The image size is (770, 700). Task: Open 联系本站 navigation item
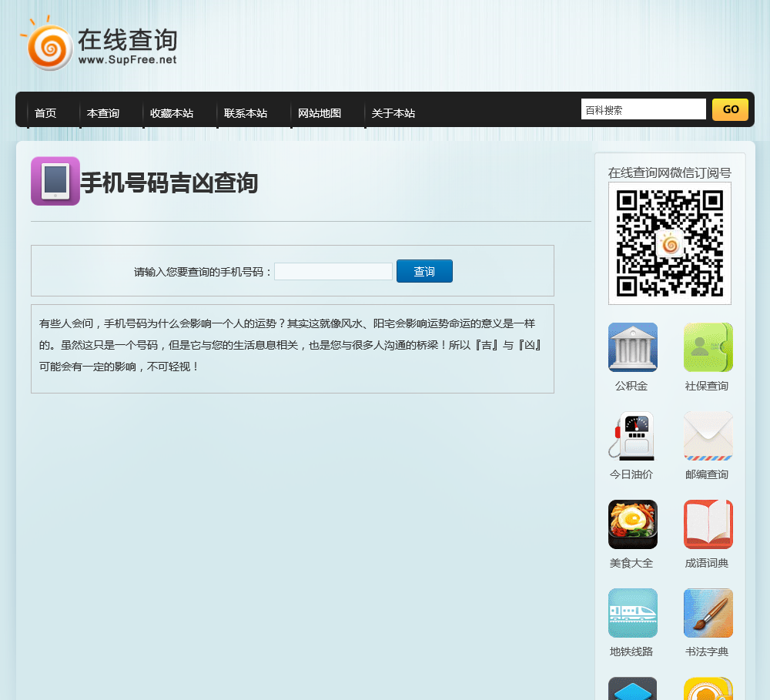click(246, 113)
